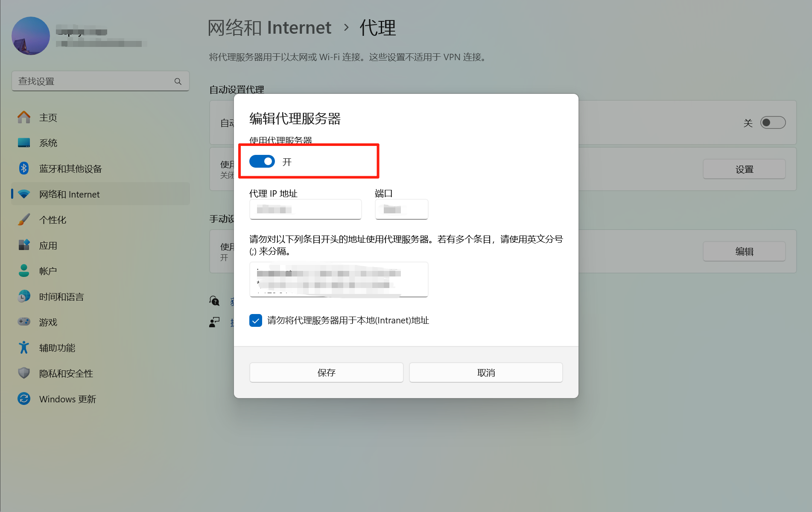Viewport: 812px width, 512px height.
Task: Click the gamepad icon for 游戏
Action: [24, 322]
